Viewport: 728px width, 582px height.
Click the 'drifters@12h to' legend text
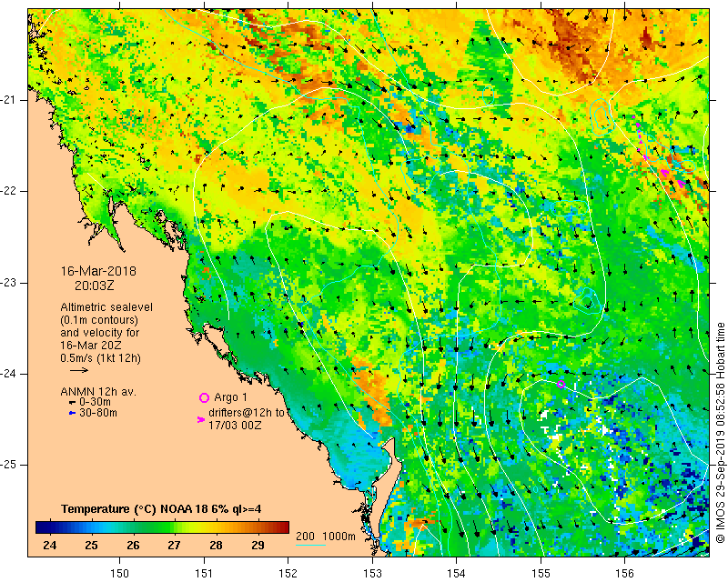coord(247,413)
